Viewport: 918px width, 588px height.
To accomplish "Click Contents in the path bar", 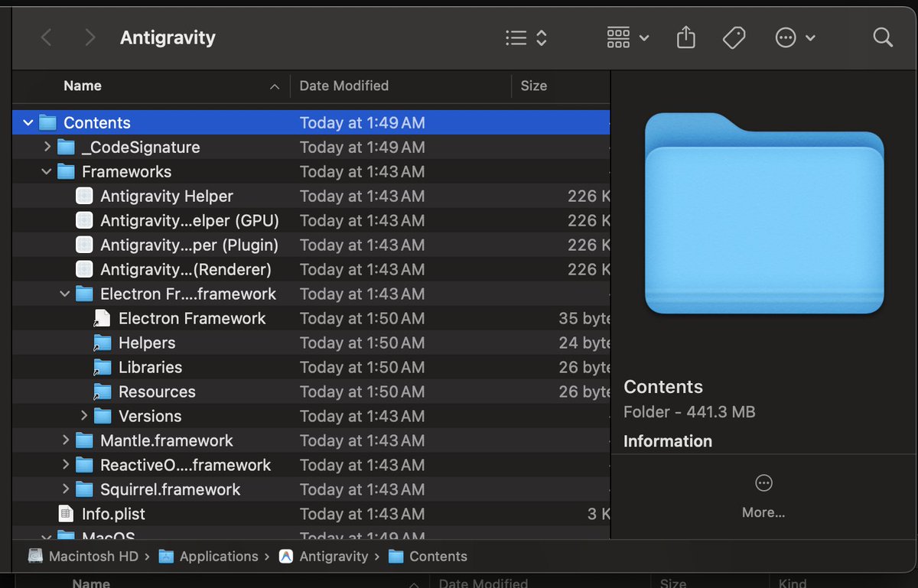I will (x=428, y=557).
